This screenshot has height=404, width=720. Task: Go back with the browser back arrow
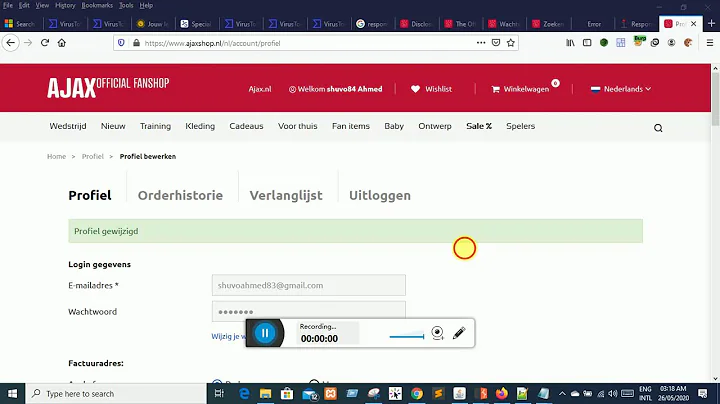(x=11, y=43)
